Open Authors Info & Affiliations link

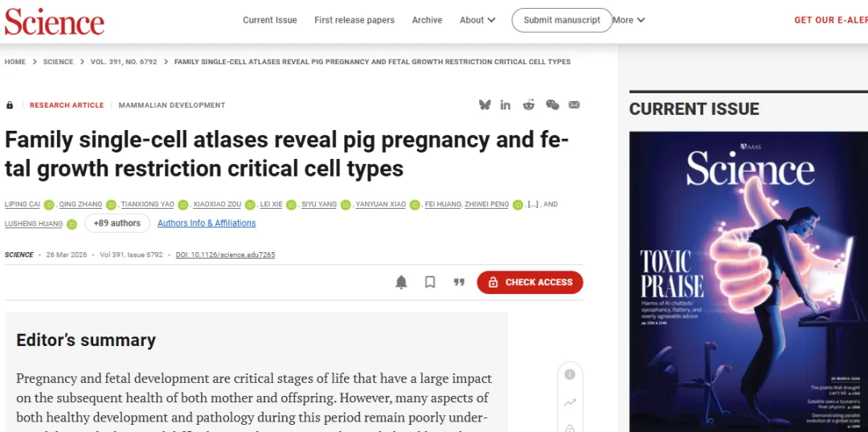[207, 223]
